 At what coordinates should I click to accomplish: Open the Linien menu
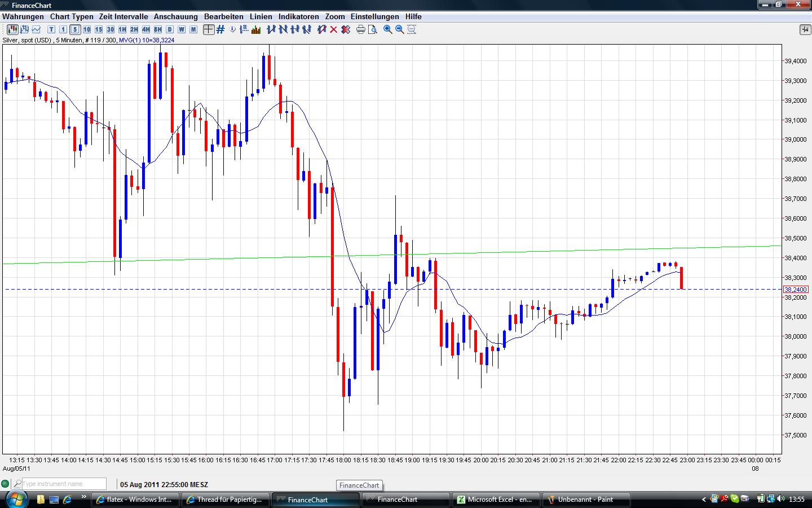261,16
